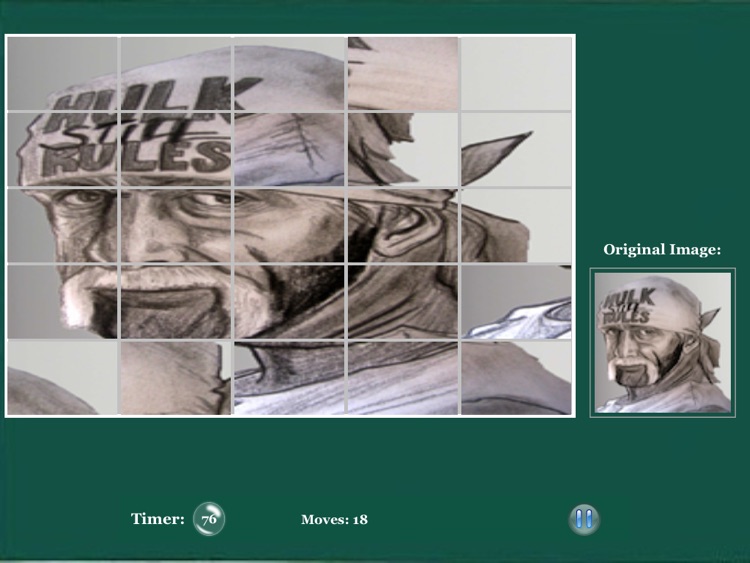Select the tile with "LES" and "STILL"

[x=176, y=149]
